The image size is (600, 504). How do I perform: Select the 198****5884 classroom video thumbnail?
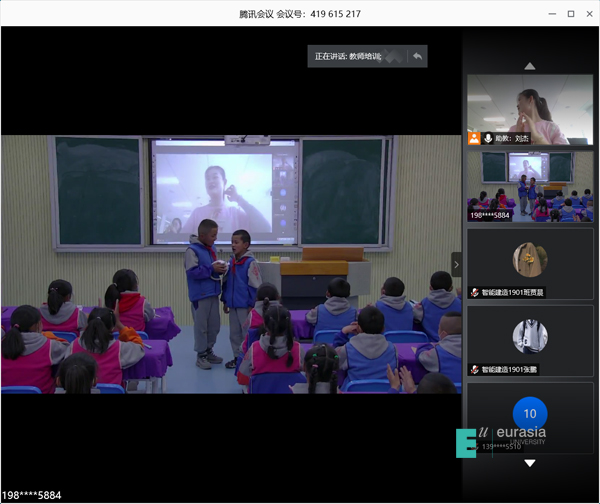(530, 185)
